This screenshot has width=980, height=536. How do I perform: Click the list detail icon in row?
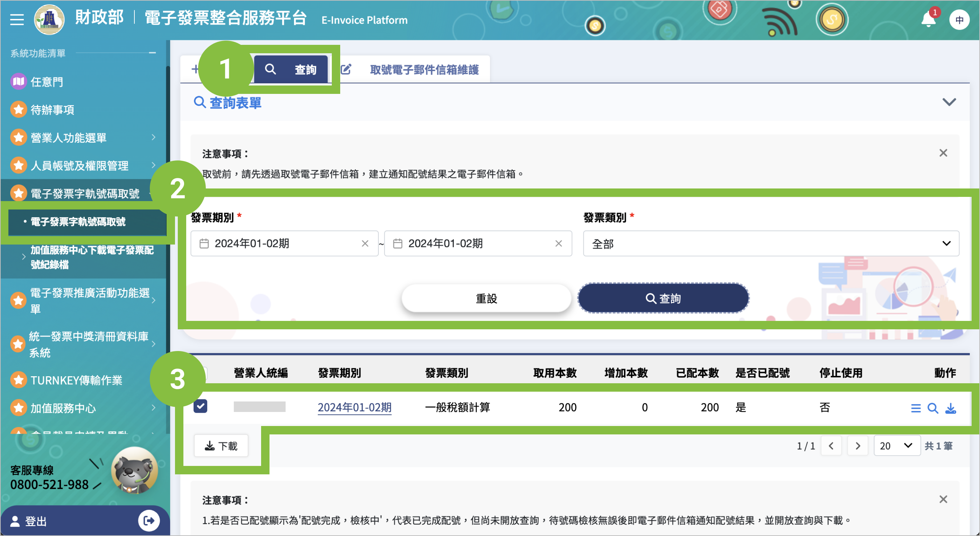pyautogui.click(x=916, y=408)
